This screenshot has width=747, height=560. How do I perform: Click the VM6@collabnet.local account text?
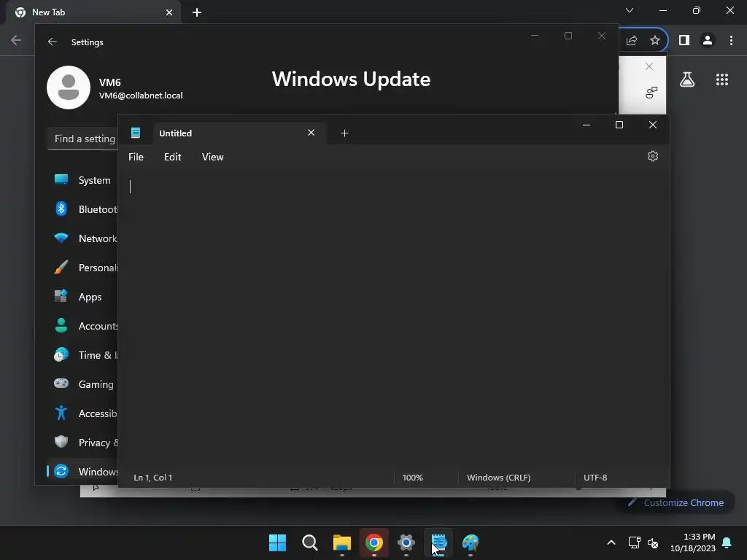click(x=141, y=96)
